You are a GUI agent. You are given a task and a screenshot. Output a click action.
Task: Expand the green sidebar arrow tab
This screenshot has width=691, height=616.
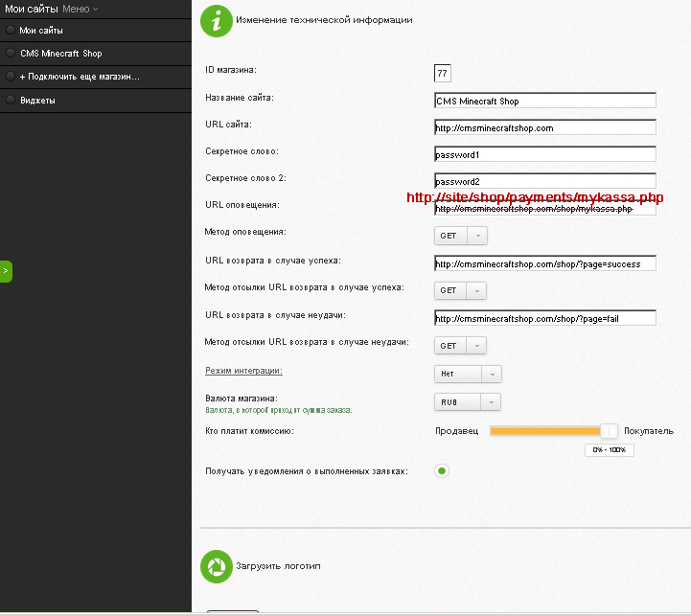pos(6,271)
